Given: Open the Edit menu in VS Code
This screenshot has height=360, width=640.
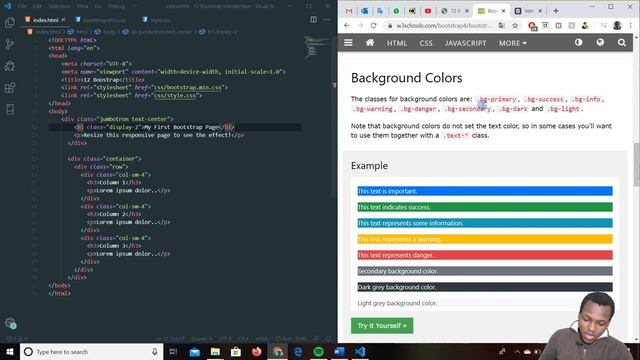Looking at the screenshot, I should (37, 6).
